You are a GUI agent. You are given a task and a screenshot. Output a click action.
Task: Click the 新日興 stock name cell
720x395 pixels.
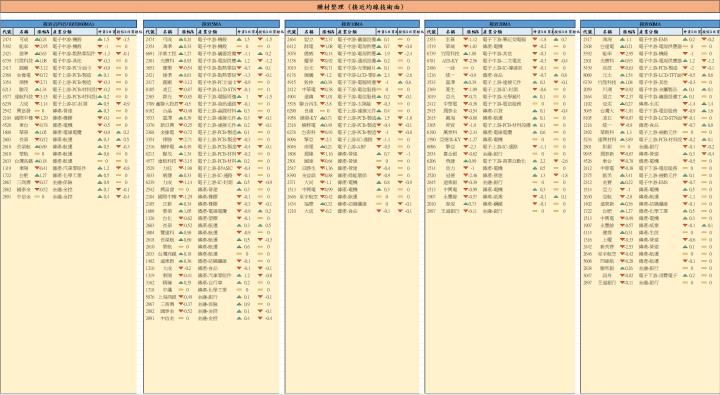point(167,125)
